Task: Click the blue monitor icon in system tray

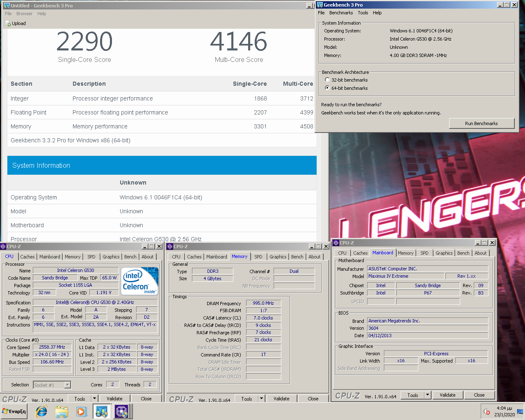Action: tap(520, 411)
